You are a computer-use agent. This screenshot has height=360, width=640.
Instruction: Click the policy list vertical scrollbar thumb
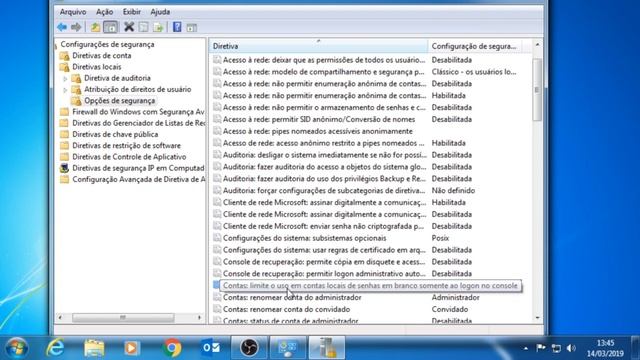tap(537, 89)
